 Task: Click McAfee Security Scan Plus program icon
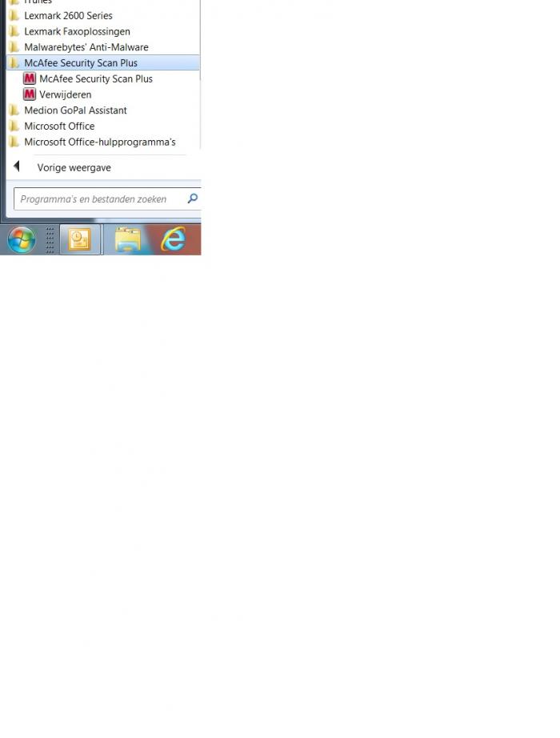29,78
